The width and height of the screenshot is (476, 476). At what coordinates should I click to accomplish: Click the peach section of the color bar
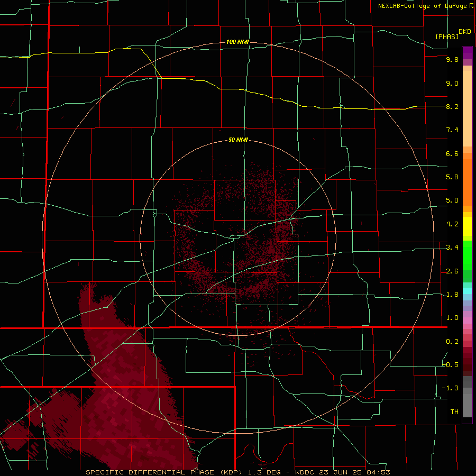[467, 106]
